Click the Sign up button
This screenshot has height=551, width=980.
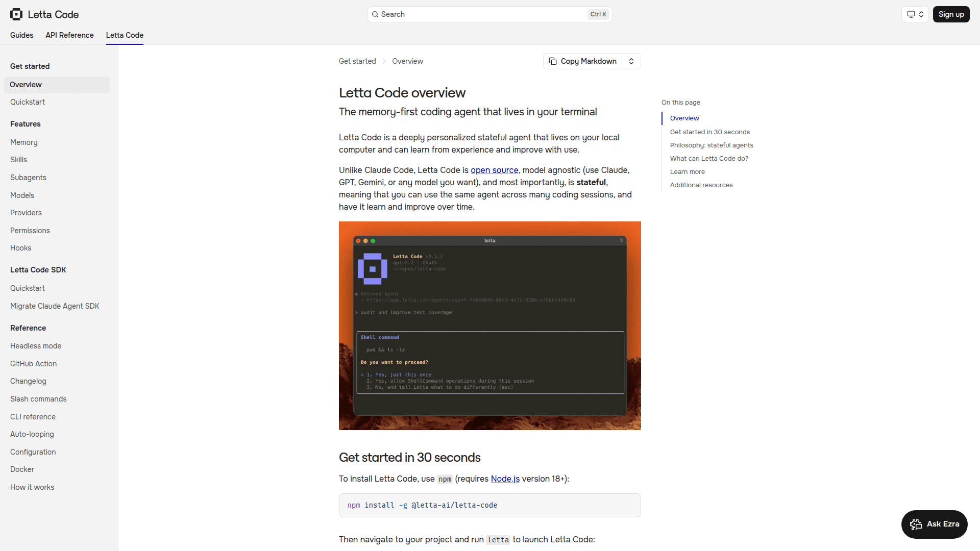point(951,14)
